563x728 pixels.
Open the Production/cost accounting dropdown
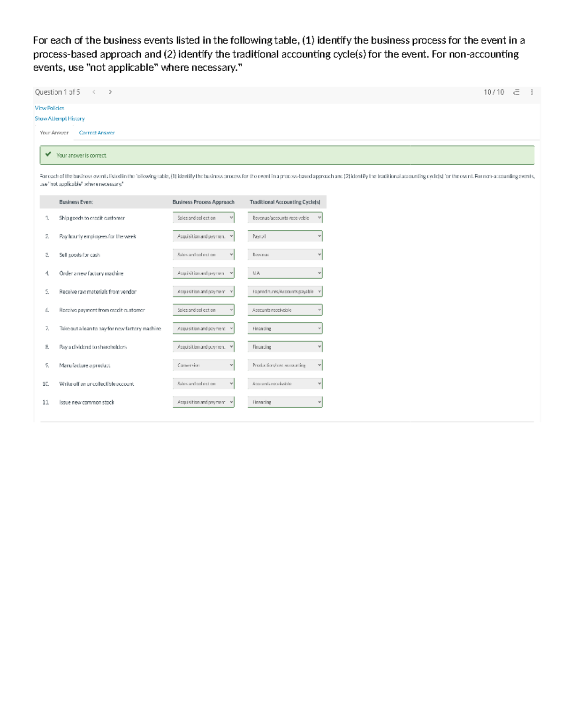pos(285,365)
